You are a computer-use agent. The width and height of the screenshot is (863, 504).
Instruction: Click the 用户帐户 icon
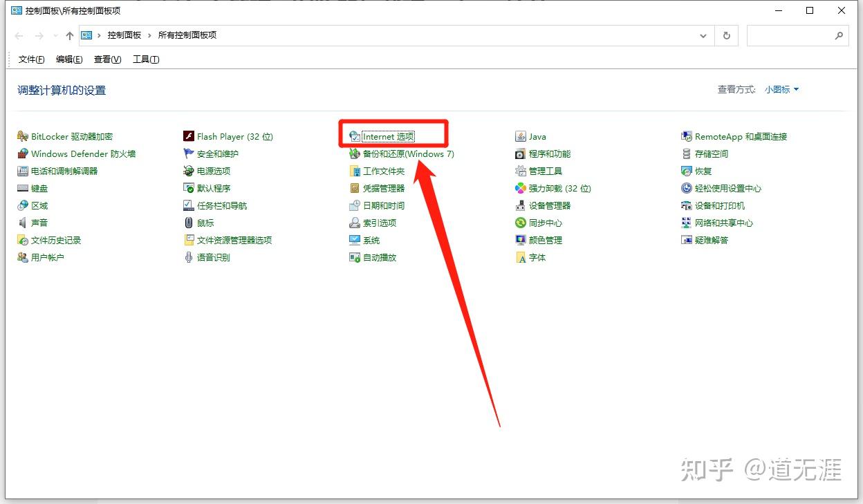23,258
